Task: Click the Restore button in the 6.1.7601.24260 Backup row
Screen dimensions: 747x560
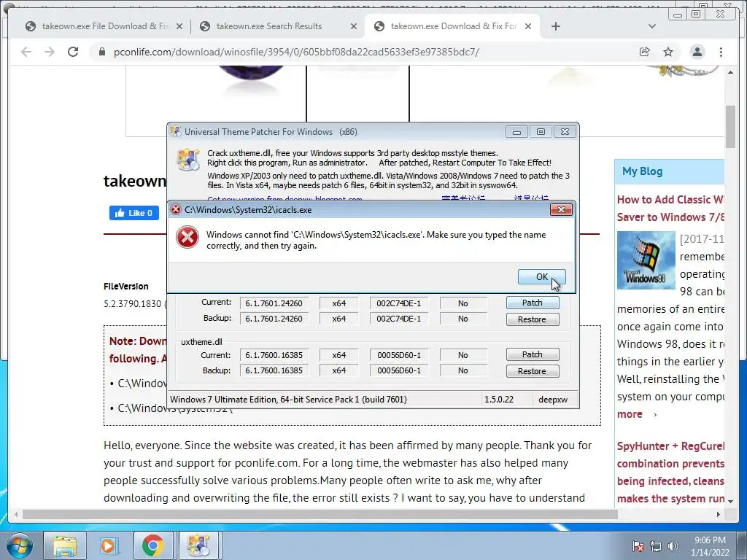Action: click(x=532, y=319)
